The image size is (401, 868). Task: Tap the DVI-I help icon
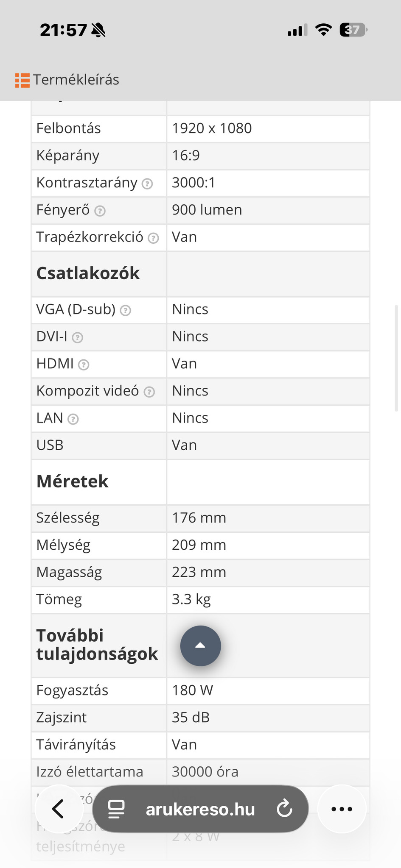77,338
